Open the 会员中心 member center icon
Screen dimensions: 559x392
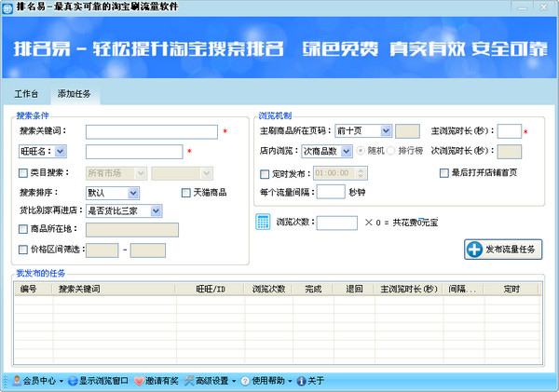click(16, 381)
